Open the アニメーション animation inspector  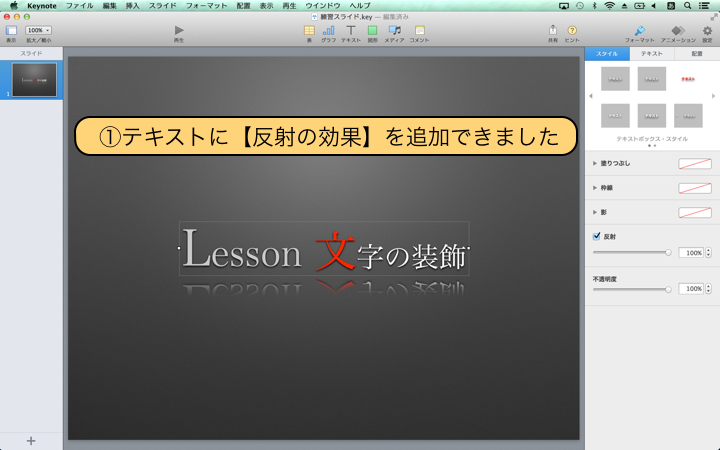pyautogui.click(x=678, y=30)
